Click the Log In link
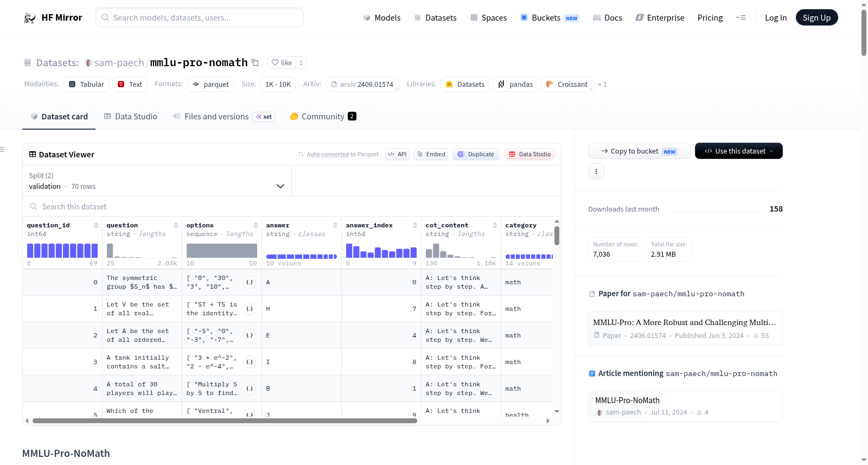868x465 pixels. pyautogui.click(x=776, y=17)
